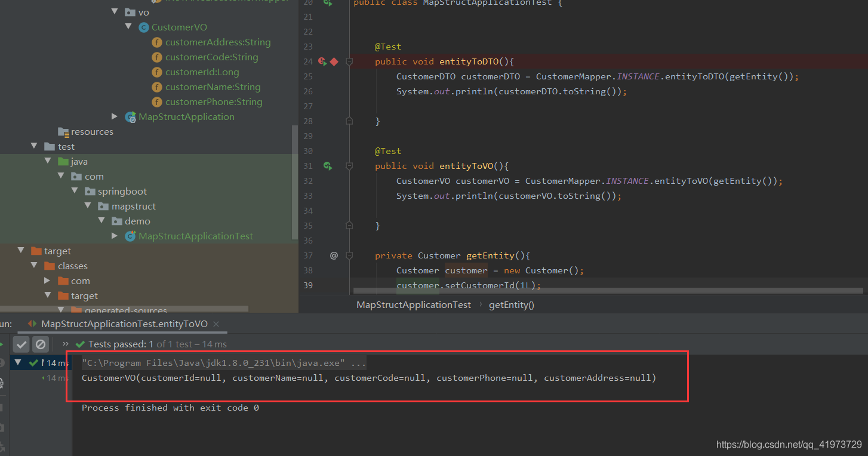Collapse the target folder node

tap(21, 251)
